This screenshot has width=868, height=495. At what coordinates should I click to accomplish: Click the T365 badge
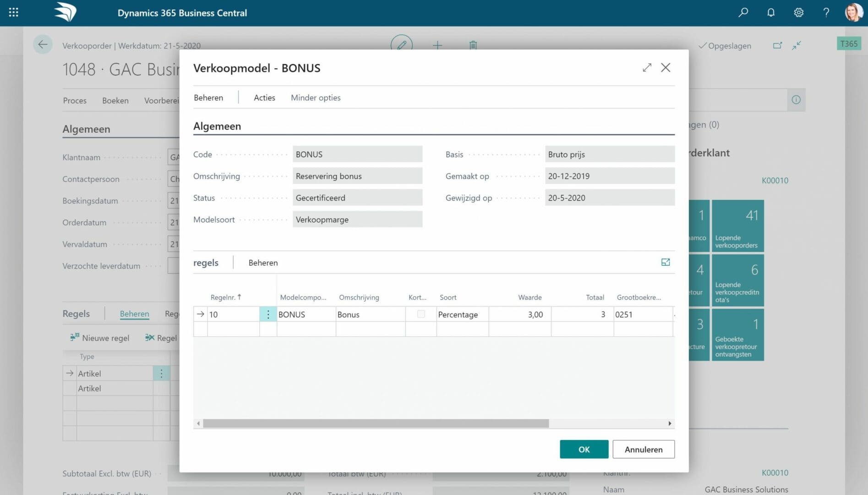click(849, 44)
